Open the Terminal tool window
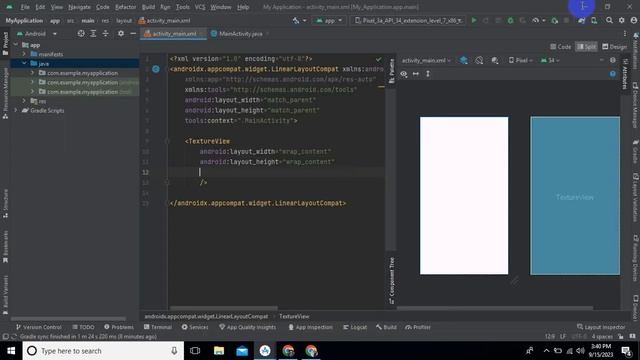 (158, 327)
